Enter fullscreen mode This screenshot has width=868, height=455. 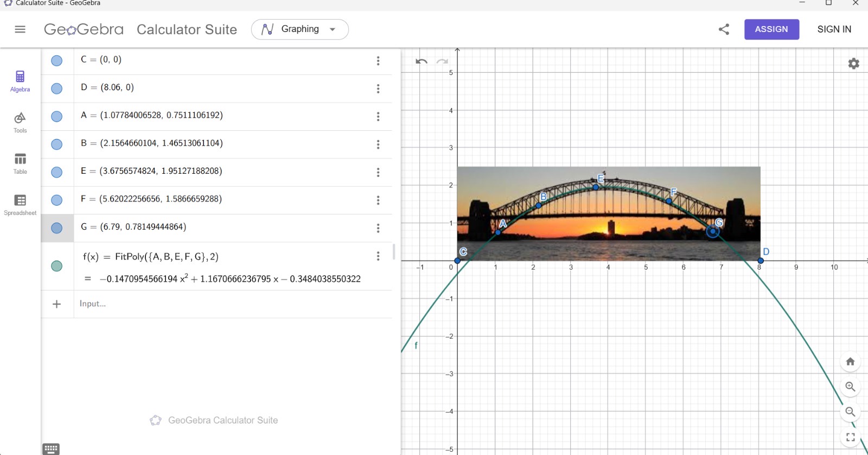(x=850, y=437)
